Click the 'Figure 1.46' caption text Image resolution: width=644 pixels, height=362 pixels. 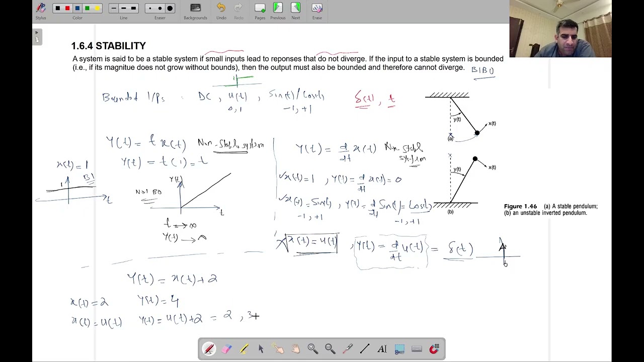click(x=551, y=210)
